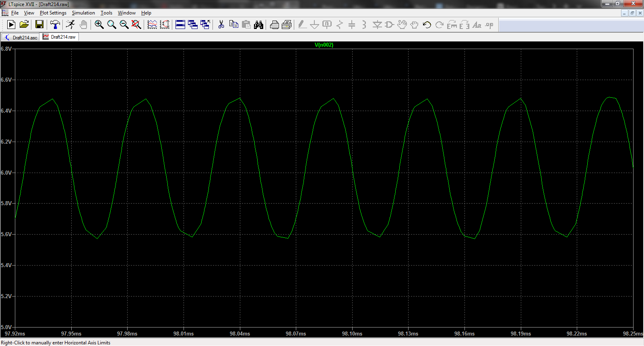The image size is (644, 346).
Task: Click the label net icon
Action: 327,25
